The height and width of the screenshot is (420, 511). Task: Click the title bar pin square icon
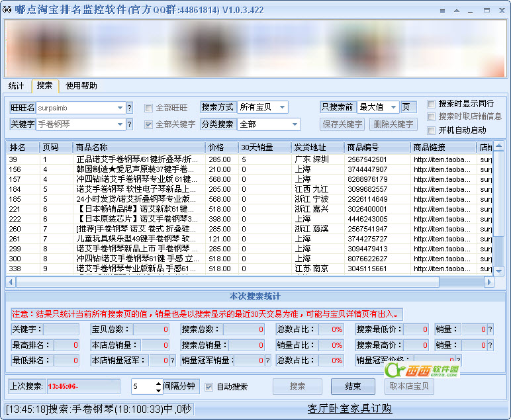pos(442,11)
